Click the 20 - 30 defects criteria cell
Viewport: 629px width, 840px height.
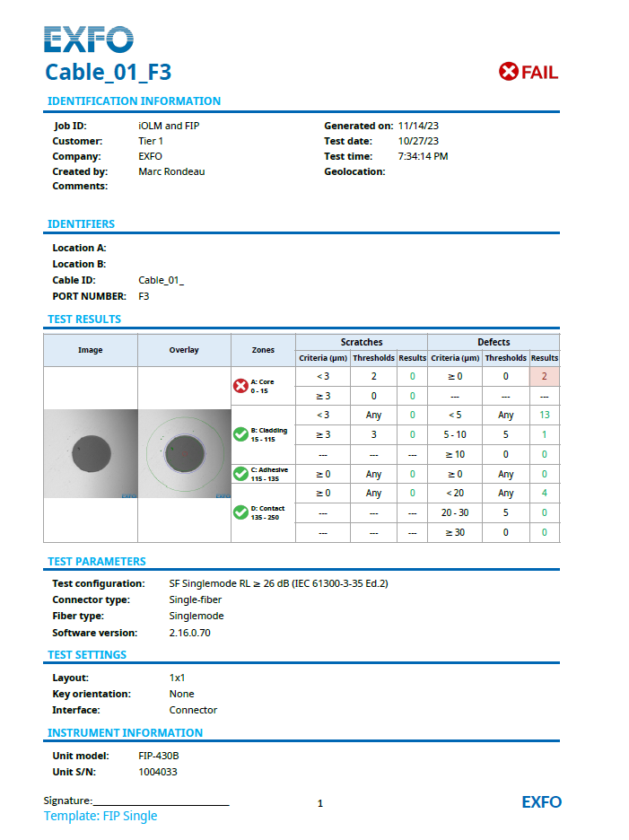click(x=455, y=512)
